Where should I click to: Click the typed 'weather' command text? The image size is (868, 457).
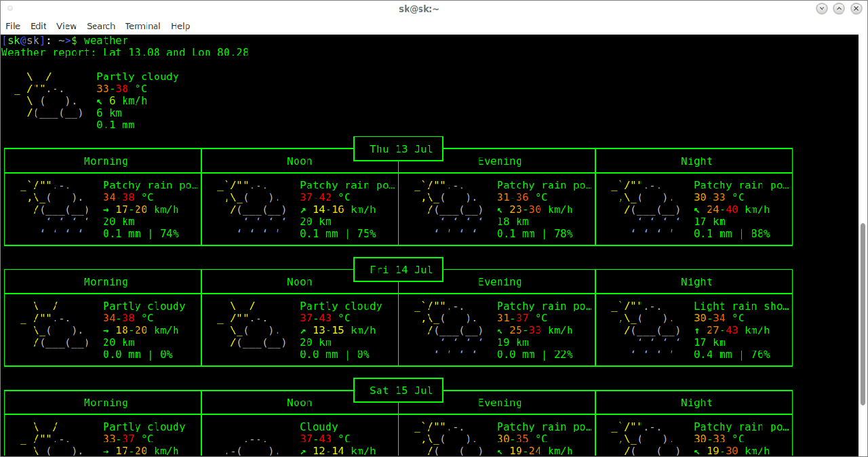pos(106,41)
